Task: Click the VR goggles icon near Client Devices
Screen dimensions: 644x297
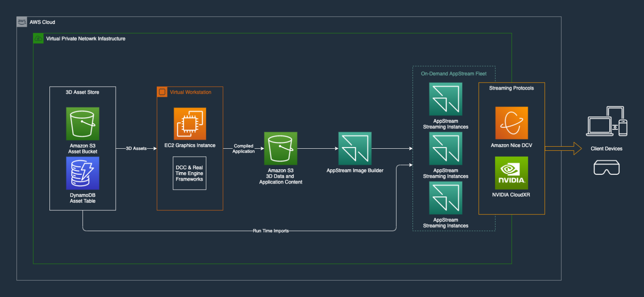Action: [607, 167]
